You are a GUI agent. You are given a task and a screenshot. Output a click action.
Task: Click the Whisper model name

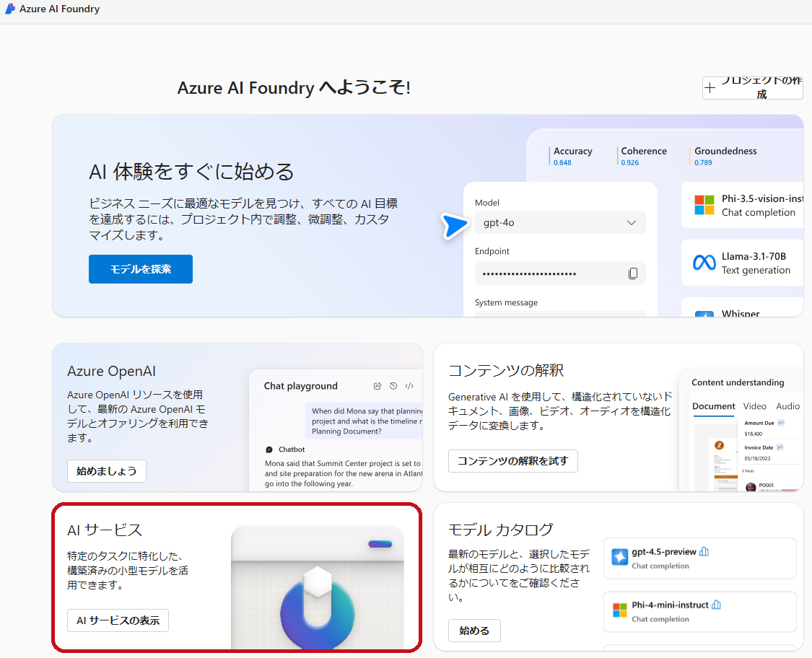click(x=741, y=313)
